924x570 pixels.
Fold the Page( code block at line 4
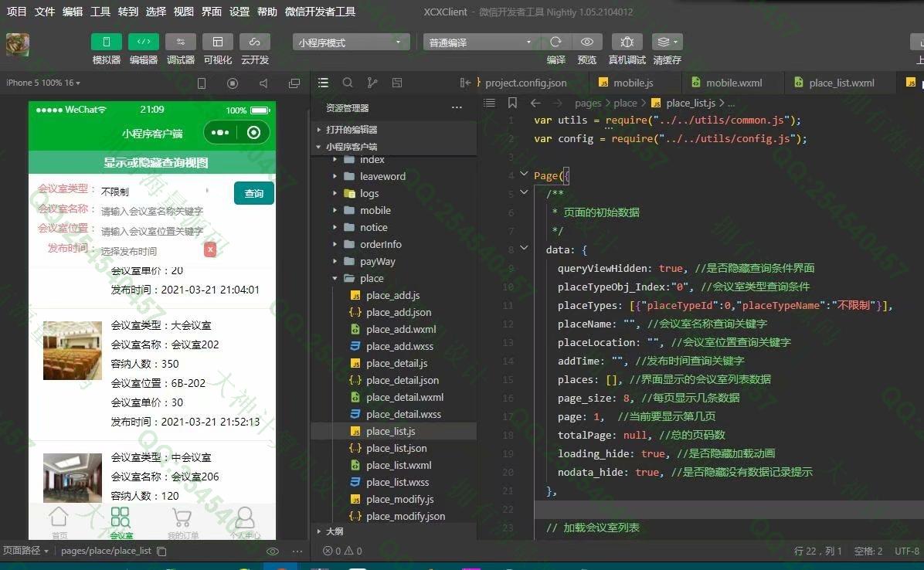click(x=524, y=174)
